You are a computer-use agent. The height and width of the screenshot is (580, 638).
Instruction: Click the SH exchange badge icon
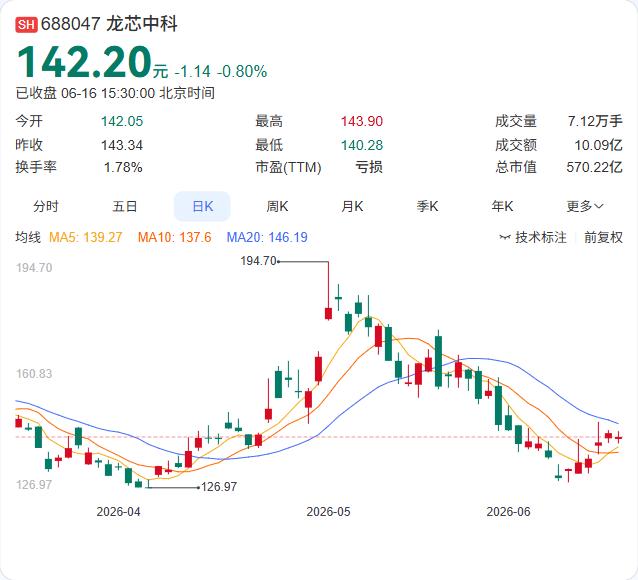pos(26,24)
